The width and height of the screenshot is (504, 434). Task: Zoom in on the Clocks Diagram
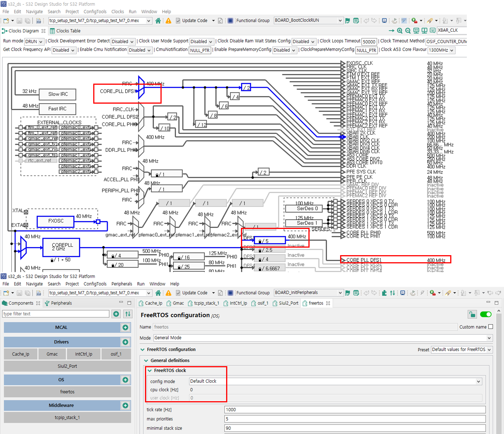pyautogui.click(x=400, y=31)
